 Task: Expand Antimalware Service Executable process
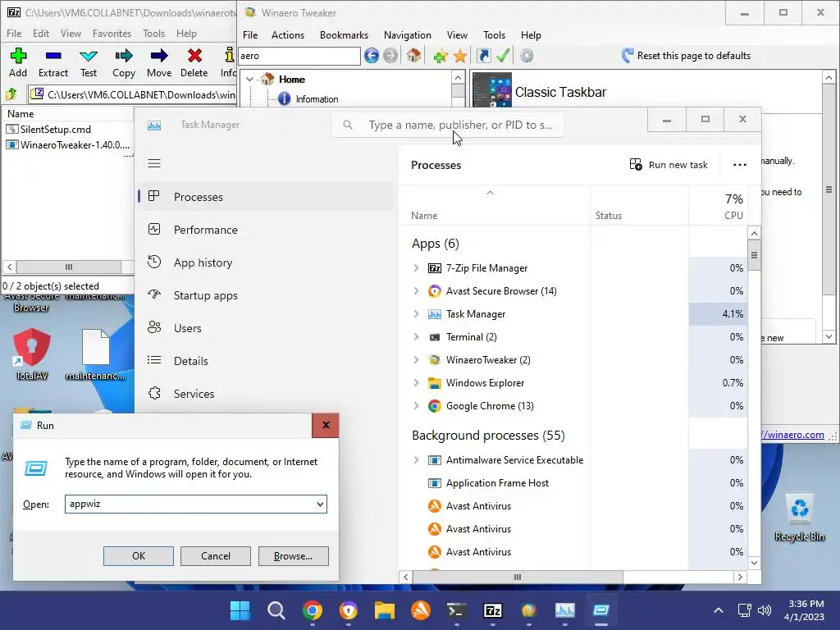tap(416, 460)
